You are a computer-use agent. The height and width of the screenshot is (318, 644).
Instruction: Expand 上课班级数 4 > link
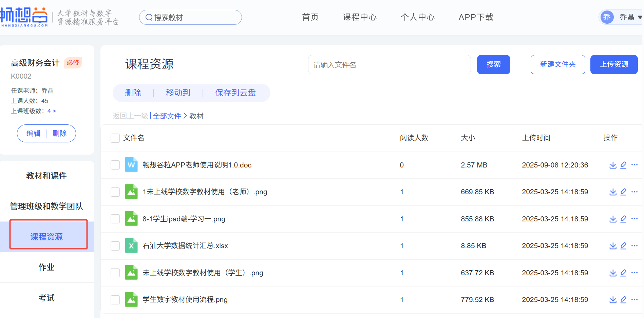[52, 111]
